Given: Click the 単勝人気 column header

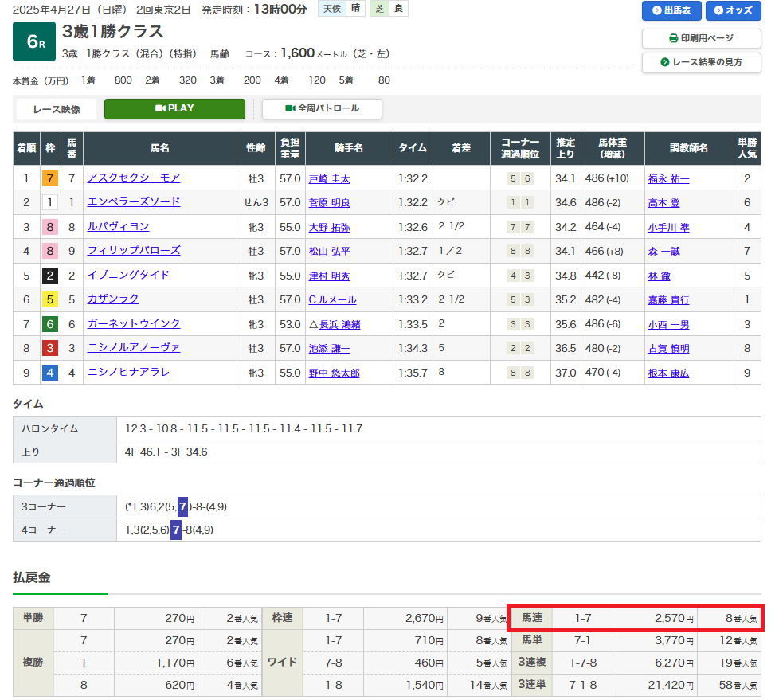Looking at the screenshot, I should (x=747, y=148).
